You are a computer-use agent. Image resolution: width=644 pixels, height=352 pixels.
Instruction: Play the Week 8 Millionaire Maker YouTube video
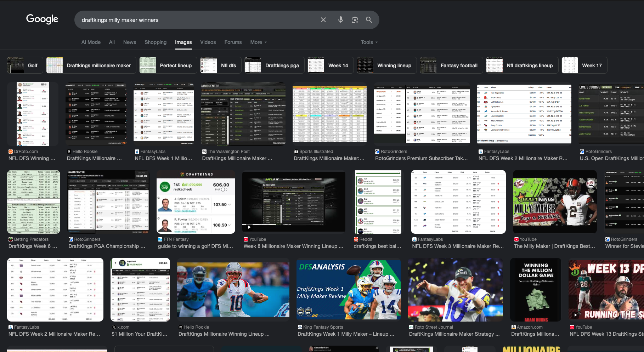[249, 227]
